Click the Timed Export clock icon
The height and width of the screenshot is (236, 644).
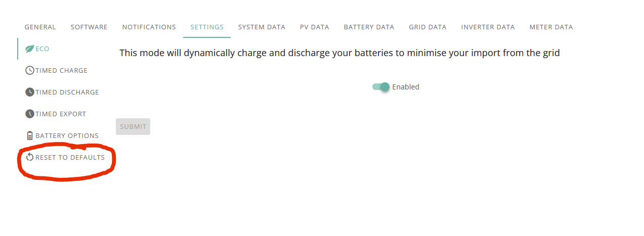point(30,114)
